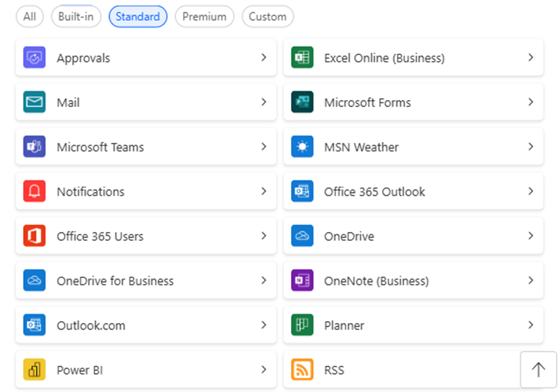
Task: Select the Planner label
Action: point(345,325)
